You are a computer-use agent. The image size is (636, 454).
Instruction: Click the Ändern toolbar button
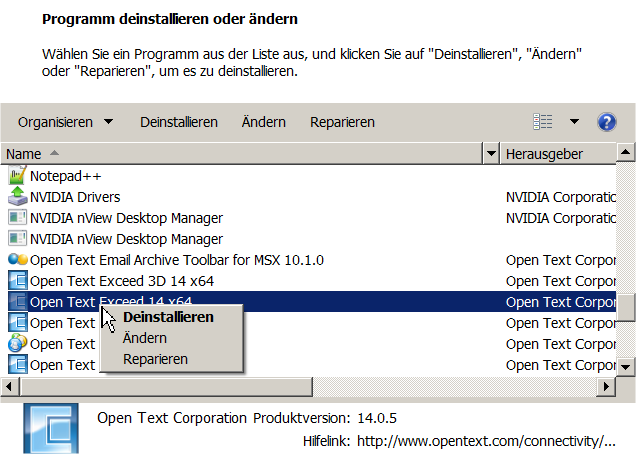tap(264, 122)
